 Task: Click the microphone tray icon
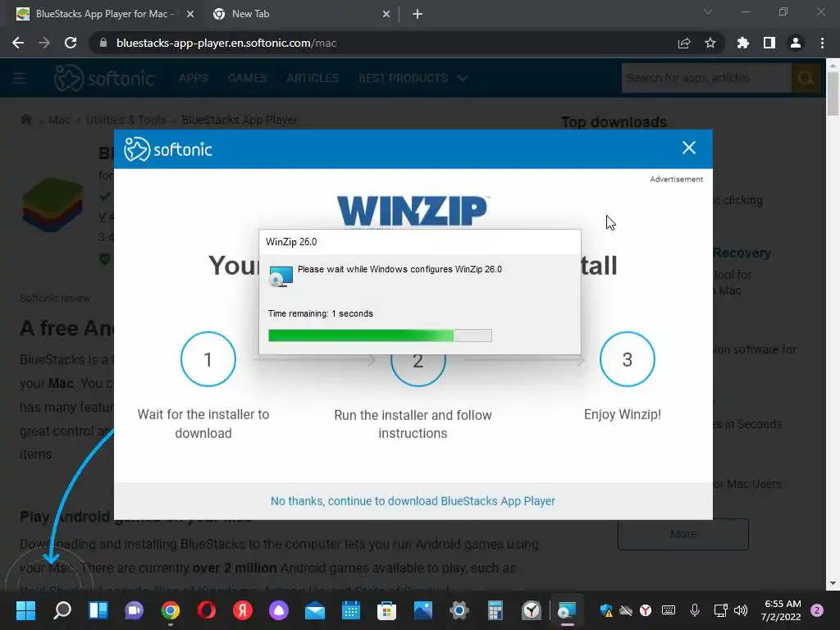[695, 610]
